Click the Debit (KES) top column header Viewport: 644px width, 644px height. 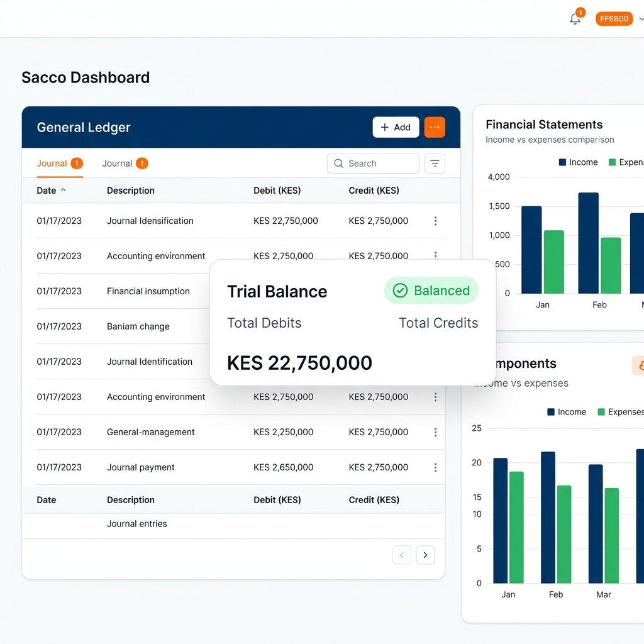point(277,191)
